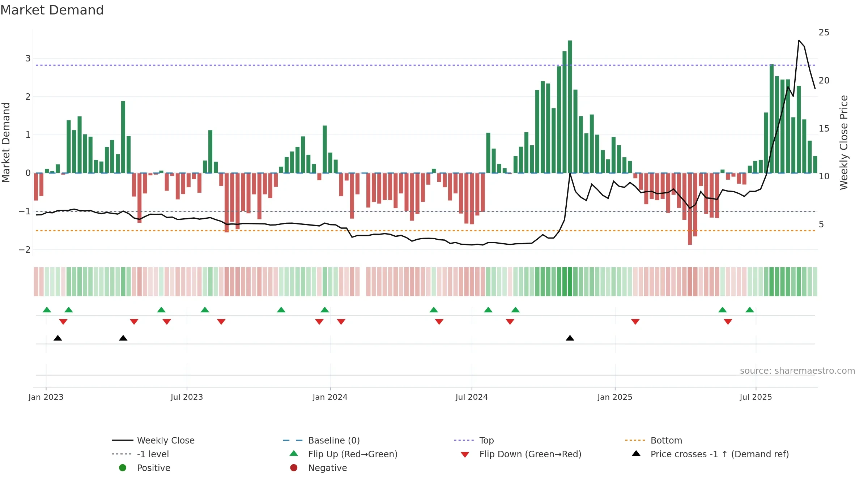Click the Jan 2025 axis label
Image resolution: width=868 pixels, height=488 pixels.
pyautogui.click(x=615, y=397)
